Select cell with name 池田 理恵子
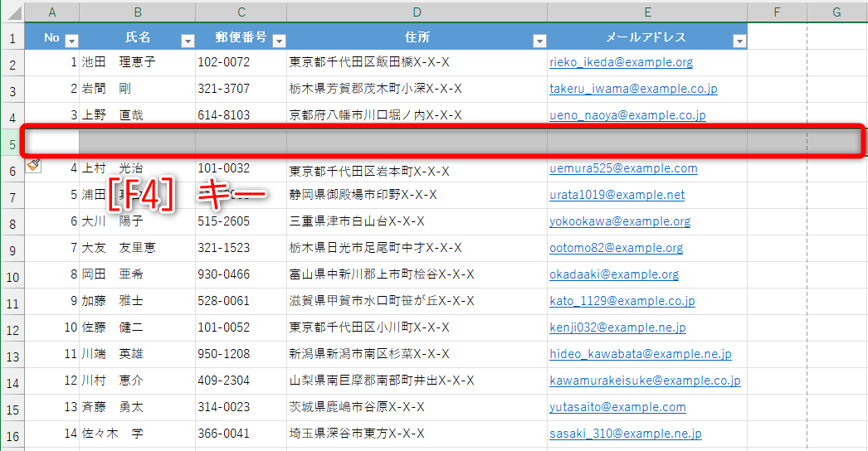 tap(137, 62)
